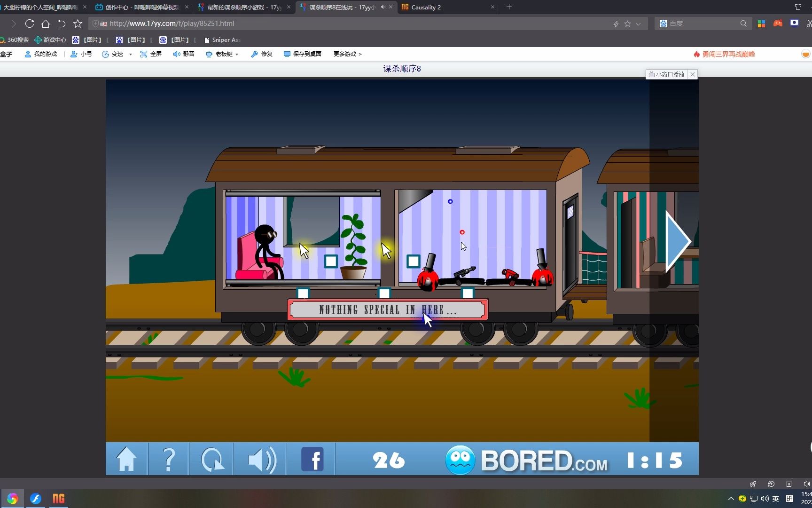Show hidden system tray icons
This screenshot has height=508, width=812.
[x=731, y=499]
